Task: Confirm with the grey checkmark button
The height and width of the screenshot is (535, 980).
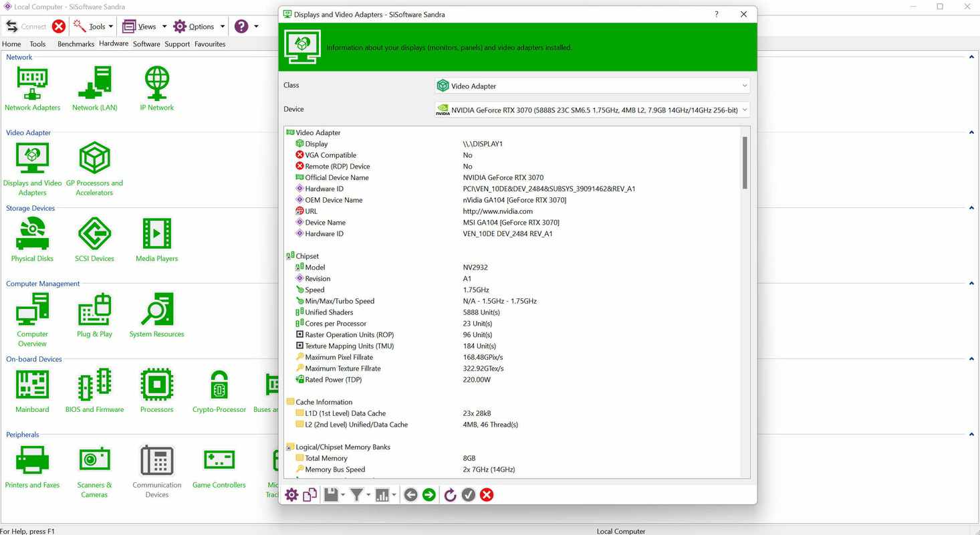Action: pyautogui.click(x=468, y=495)
